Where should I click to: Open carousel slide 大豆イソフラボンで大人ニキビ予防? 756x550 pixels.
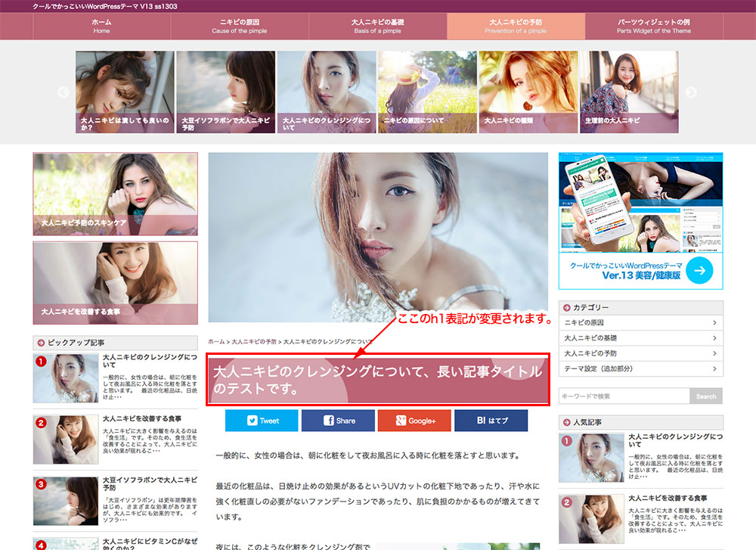point(225,92)
